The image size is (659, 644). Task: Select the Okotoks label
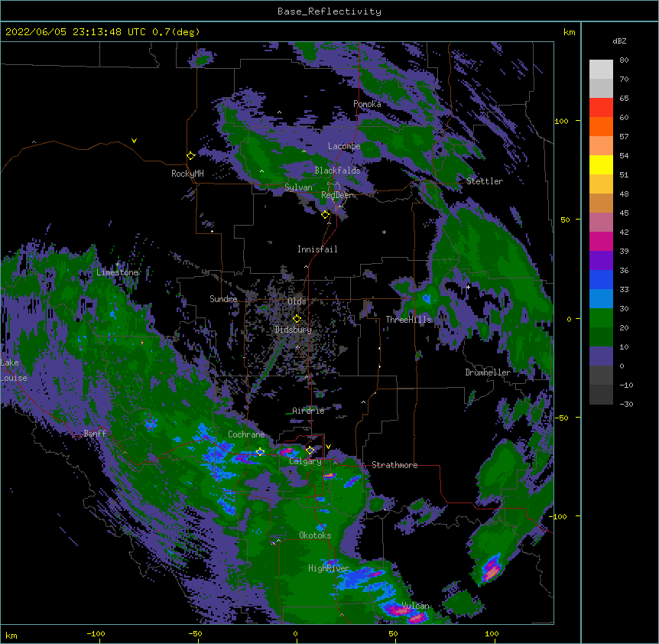pos(315,535)
